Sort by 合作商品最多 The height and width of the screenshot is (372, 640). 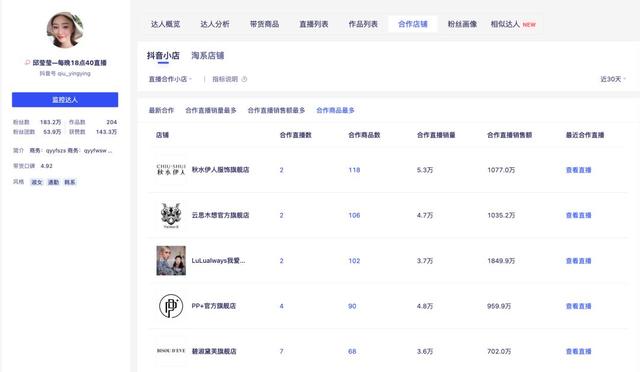[x=336, y=110]
